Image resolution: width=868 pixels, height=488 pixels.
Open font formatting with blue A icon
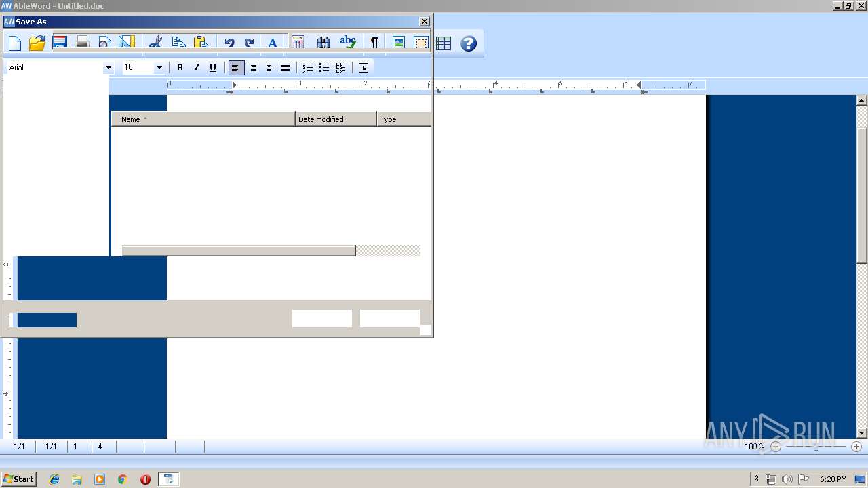(273, 43)
